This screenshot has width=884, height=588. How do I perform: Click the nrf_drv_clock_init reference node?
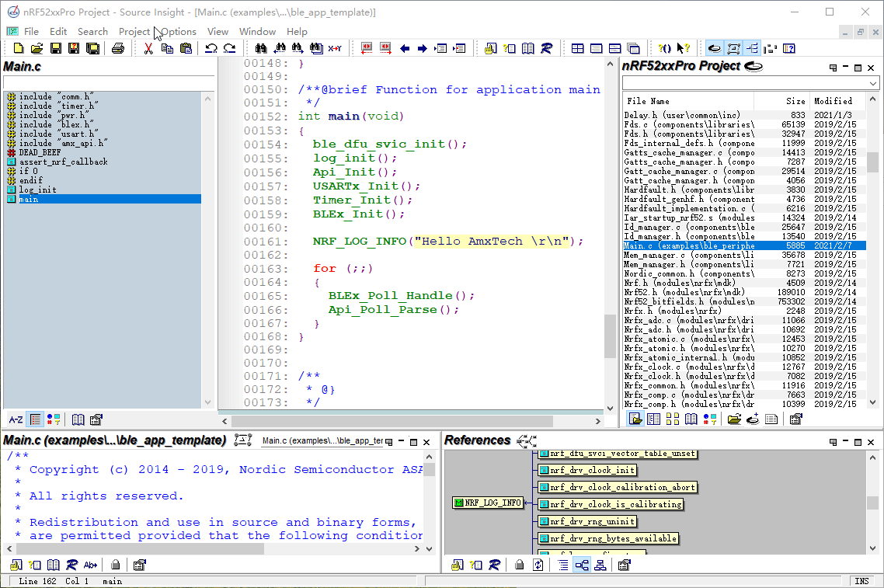(588, 470)
